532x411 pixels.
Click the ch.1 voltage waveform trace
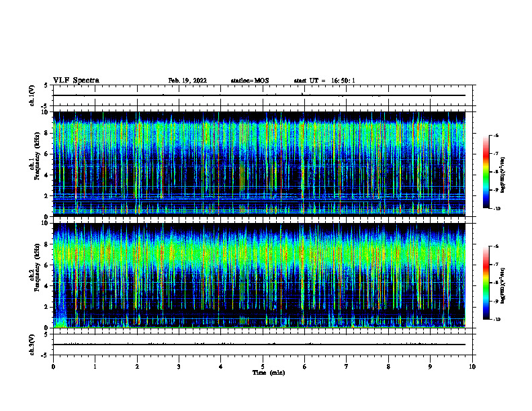tap(259, 95)
